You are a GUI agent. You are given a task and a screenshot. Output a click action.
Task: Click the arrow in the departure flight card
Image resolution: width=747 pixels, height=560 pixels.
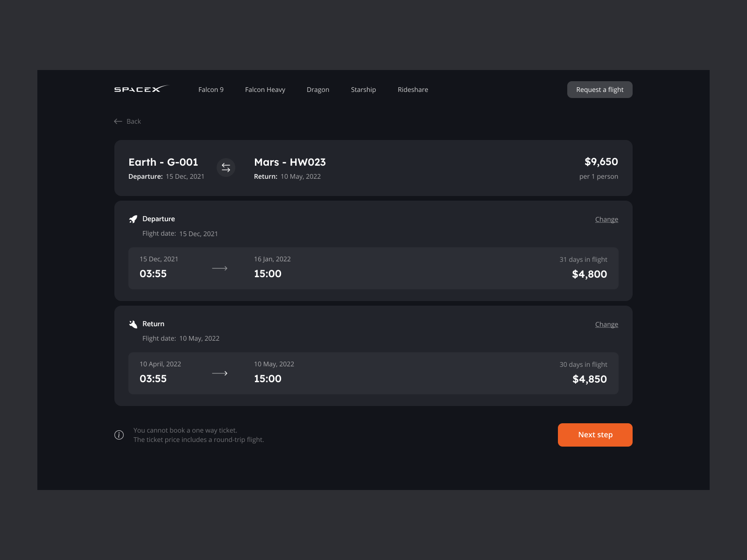(219, 268)
